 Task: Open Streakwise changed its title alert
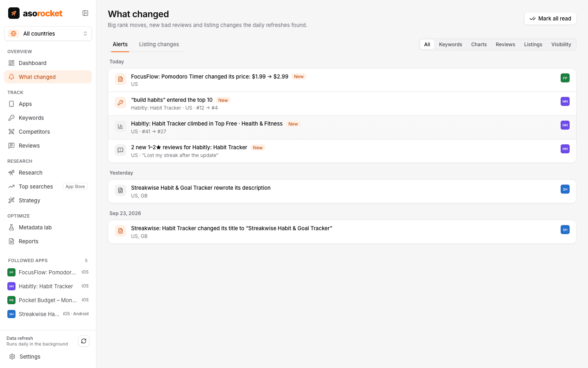(x=342, y=232)
